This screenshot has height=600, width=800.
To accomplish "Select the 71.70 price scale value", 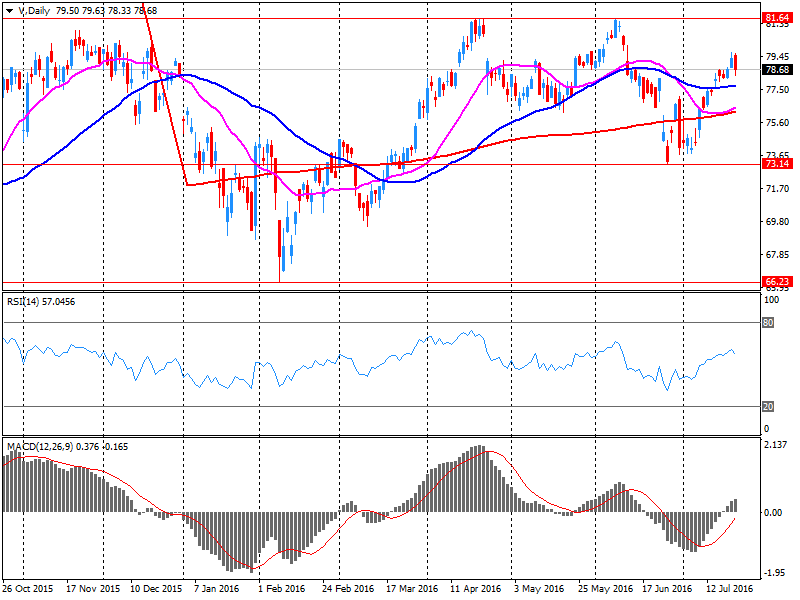I will [778, 188].
